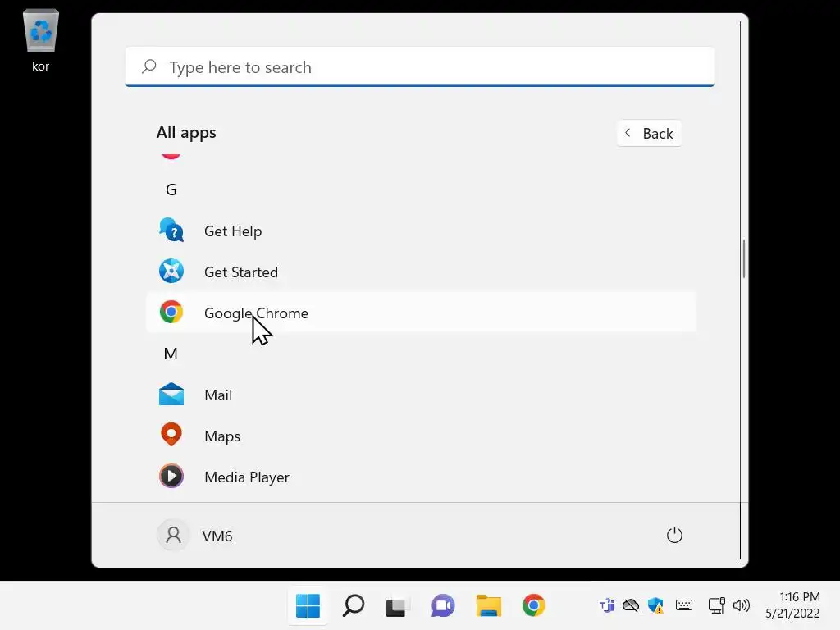Select the Maps text label

tap(222, 436)
